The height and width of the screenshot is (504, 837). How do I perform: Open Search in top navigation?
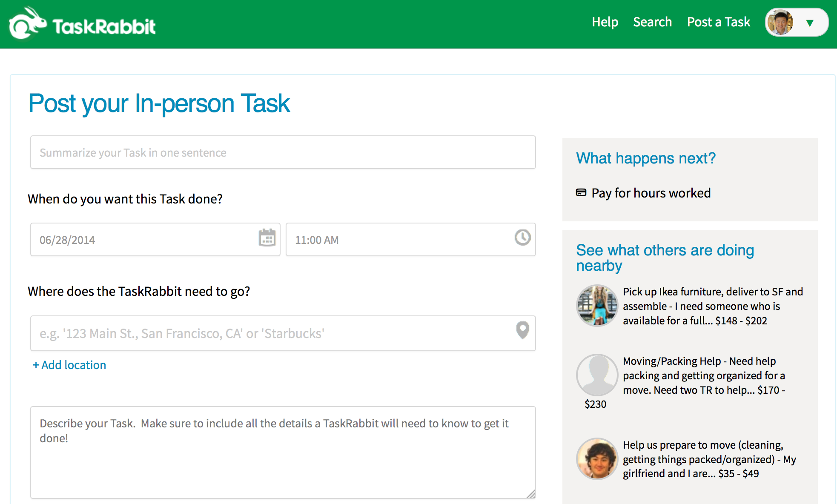pyautogui.click(x=652, y=22)
